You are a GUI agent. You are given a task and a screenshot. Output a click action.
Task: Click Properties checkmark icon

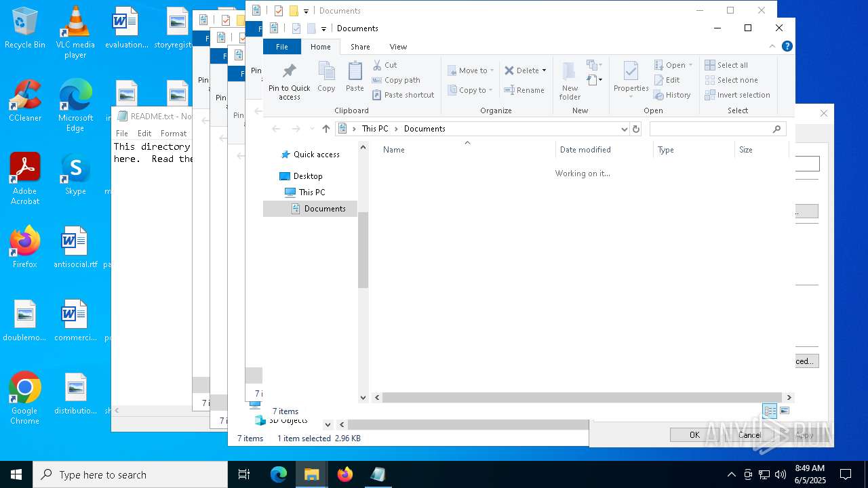631,71
